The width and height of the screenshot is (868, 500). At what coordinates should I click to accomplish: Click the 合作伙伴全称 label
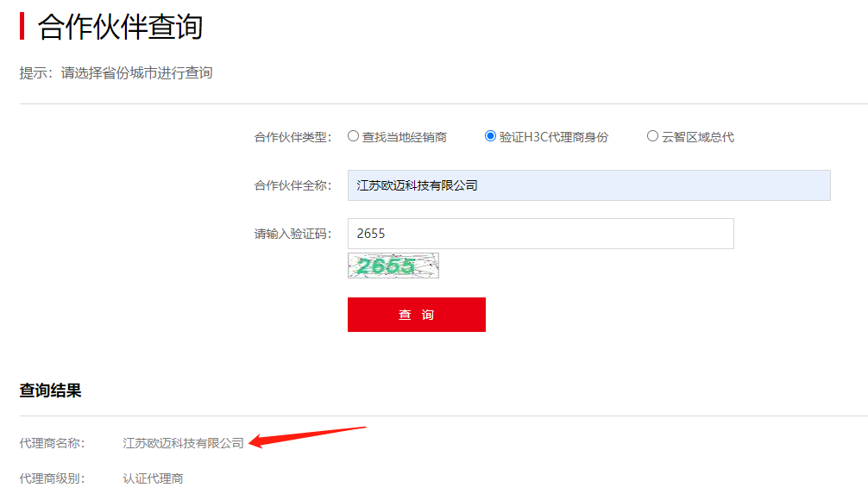click(292, 185)
